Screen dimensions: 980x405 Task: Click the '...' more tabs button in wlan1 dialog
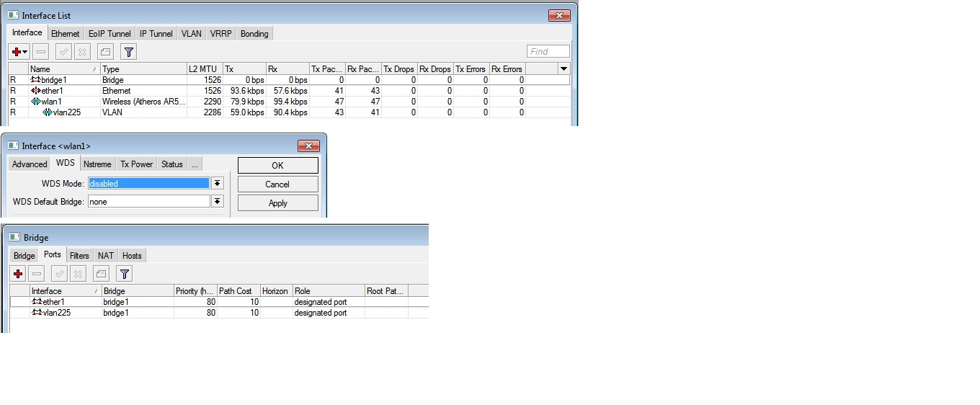click(195, 164)
